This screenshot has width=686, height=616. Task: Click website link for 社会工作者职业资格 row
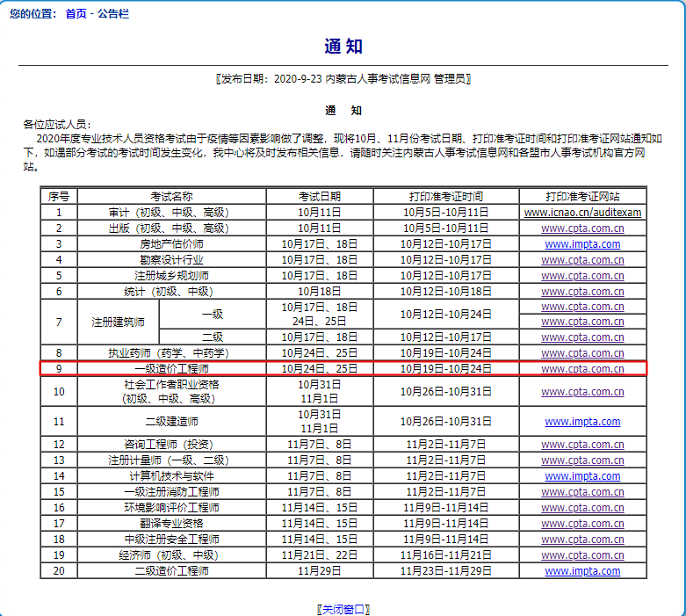tap(582, 391)
